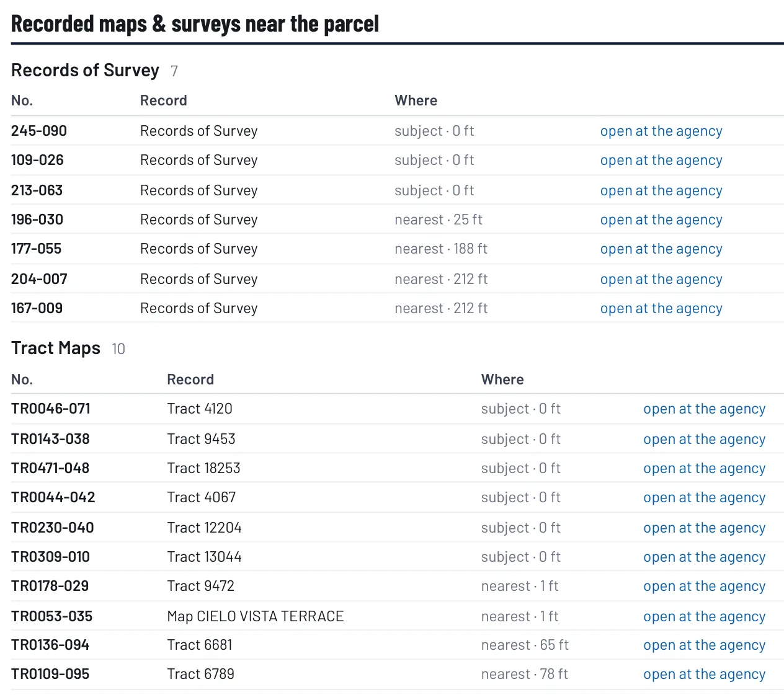784x700 pixels.
Task: Select survey number 245-090
Action: tap(39, 131)
